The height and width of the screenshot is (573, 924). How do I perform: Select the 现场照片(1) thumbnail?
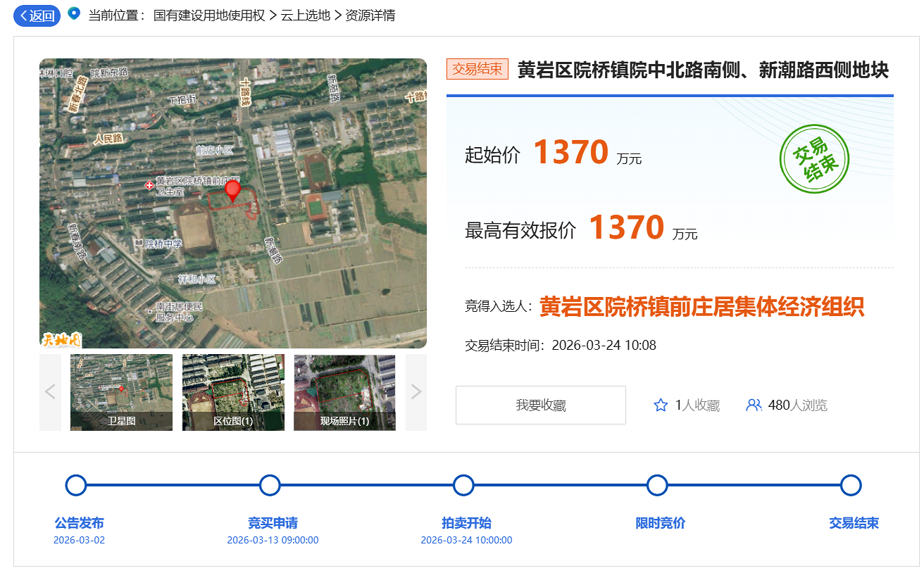tap(344, 392)
